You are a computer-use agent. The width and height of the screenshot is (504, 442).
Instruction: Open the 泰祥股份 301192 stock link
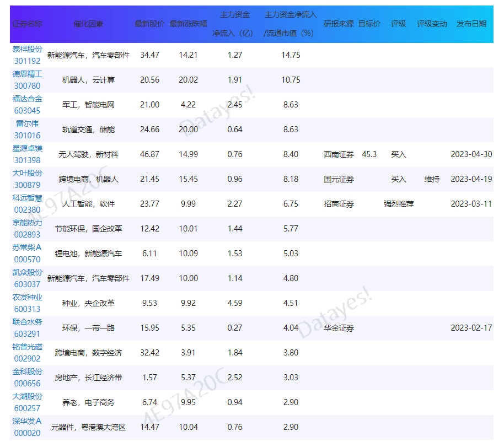pyautogui.click(x=28, y=55)
